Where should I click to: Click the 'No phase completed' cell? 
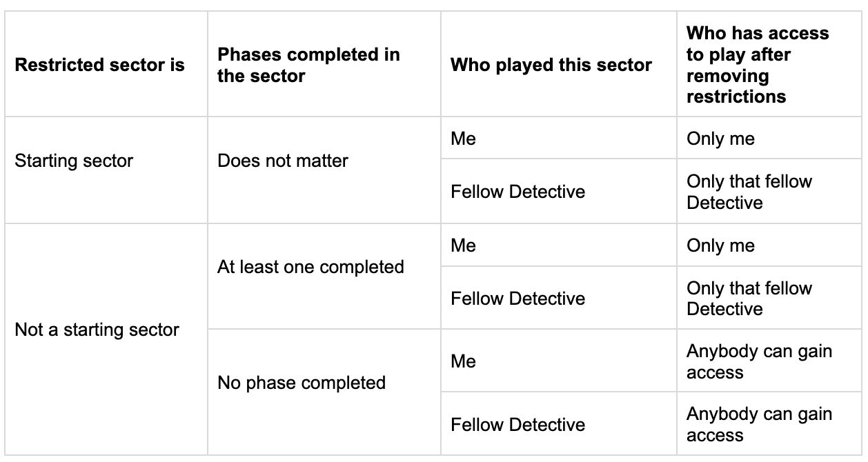coord(302,383)
